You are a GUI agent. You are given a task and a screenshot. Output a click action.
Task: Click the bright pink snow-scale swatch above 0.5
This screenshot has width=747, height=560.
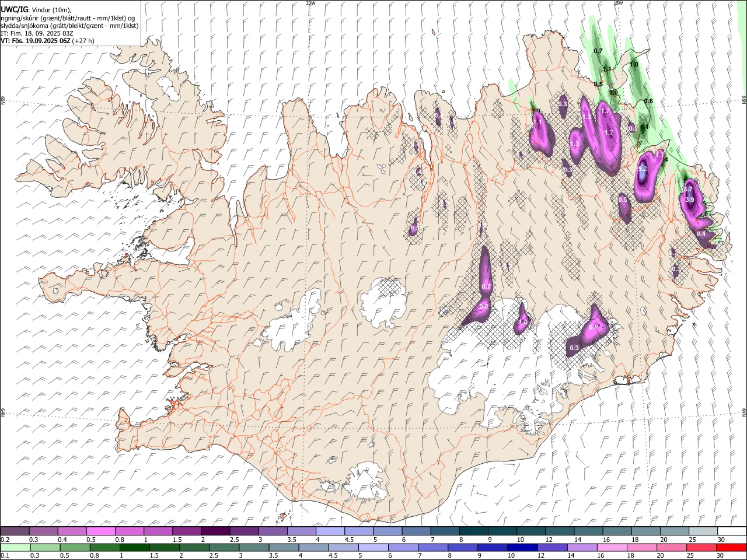point(101,531)
